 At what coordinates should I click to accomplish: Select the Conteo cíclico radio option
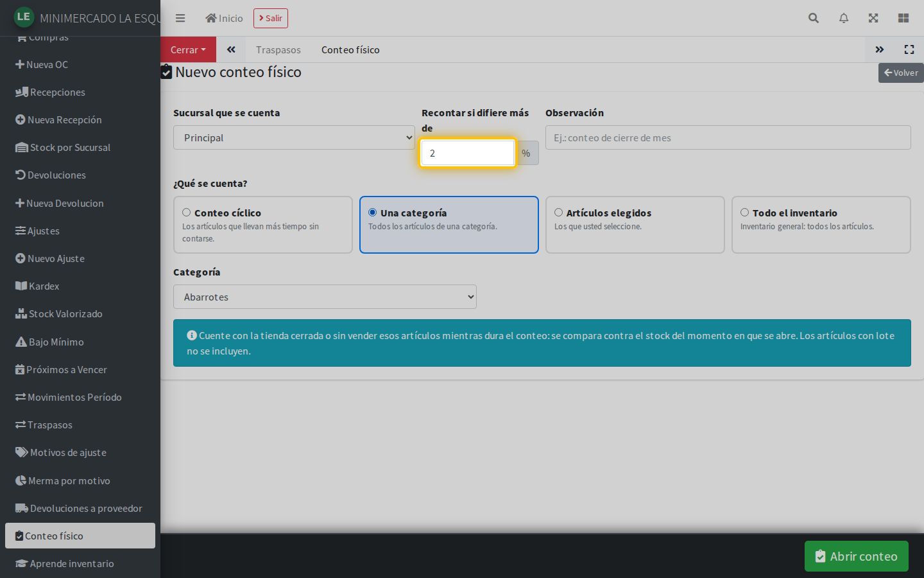[x=186, y=213]
